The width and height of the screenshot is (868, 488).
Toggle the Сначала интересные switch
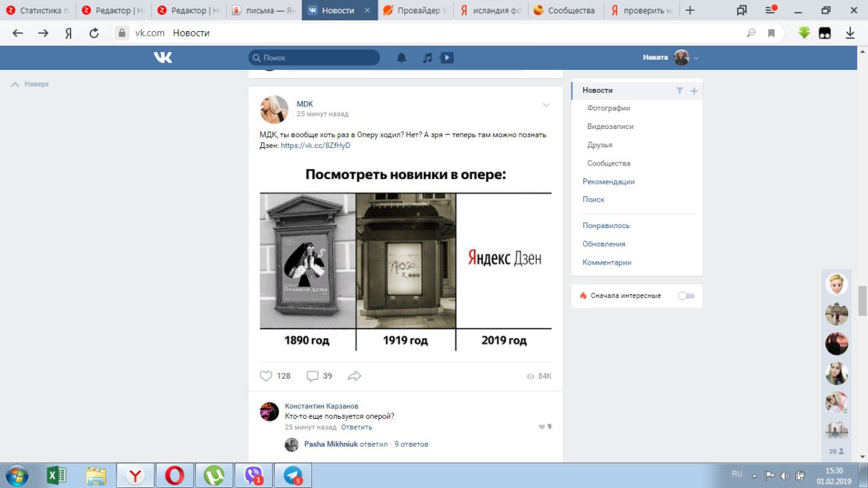click(x=686, y=296)
